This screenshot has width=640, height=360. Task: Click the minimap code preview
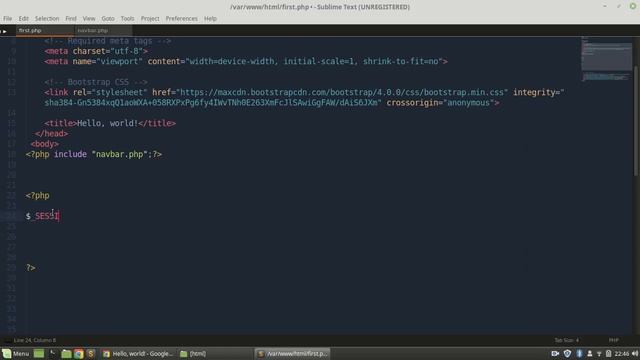point(607,59)
